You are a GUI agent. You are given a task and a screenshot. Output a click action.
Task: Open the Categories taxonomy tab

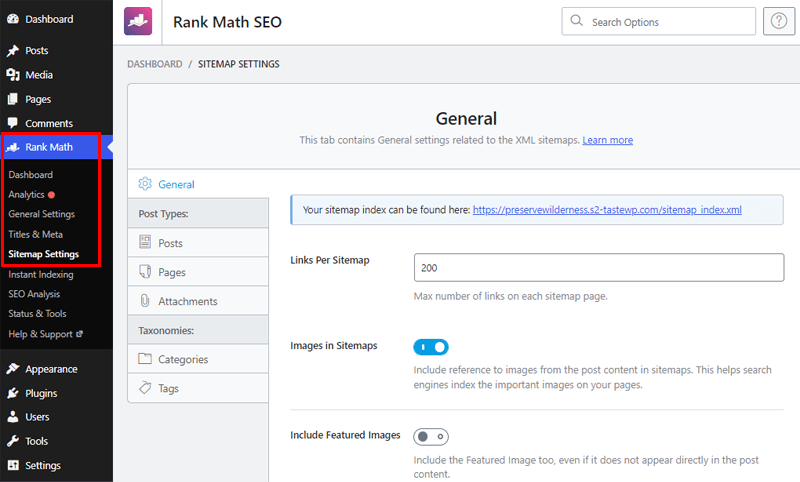coord(198,359)
